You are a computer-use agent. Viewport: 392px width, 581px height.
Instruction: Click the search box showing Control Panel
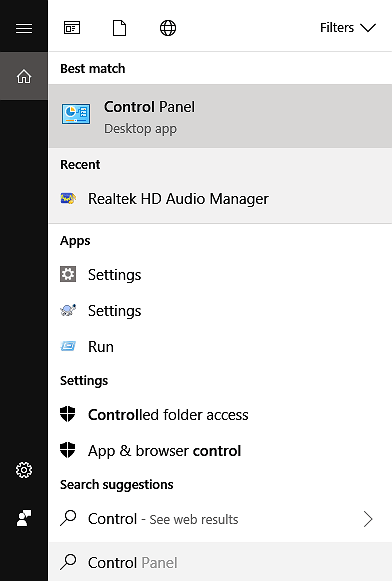click(x=220, y=562)
